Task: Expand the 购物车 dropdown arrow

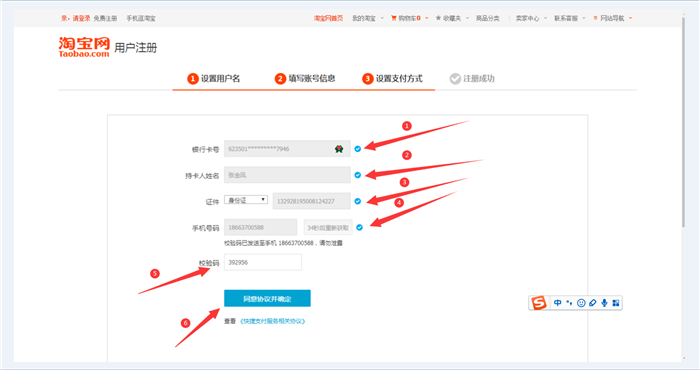Action: tap(426, 18)
